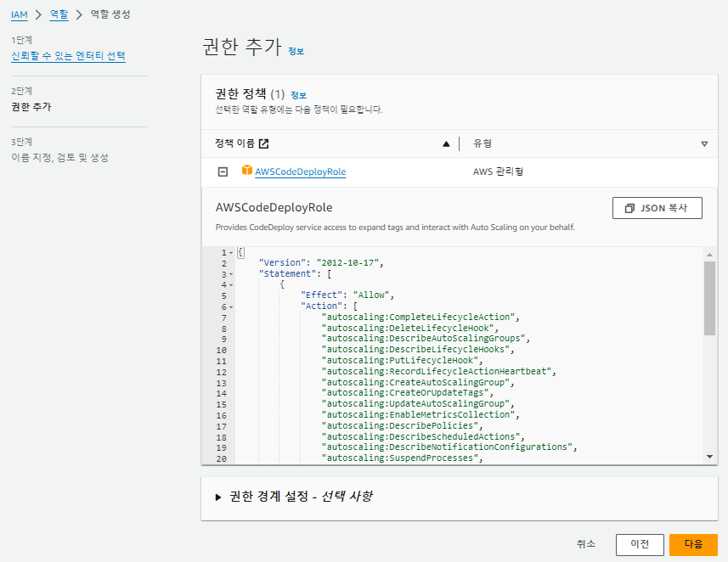Viewport: 728px width, 562px height.
Task: Go back to step 1 신뢰할 수 있는 엔터티 선택
Action: pos(68,56)
